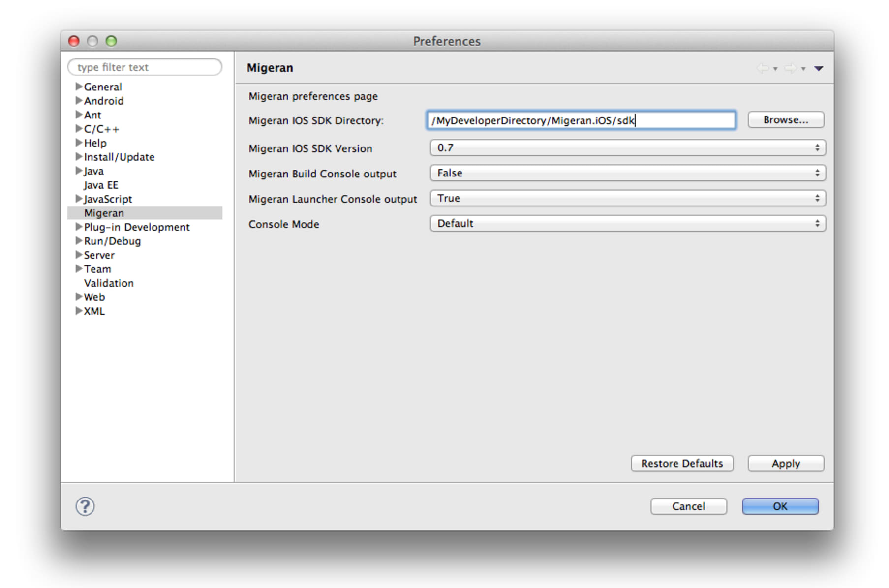Viewport: 889px width, 588px height.
Task: Select the JavaScript label in tree
Action: [x=108, y=199]
